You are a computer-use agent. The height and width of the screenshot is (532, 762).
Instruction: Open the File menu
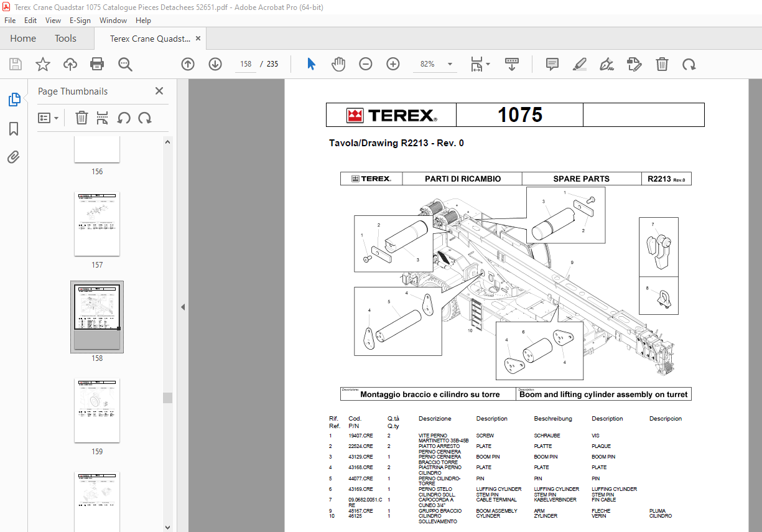tap(10, 21)
